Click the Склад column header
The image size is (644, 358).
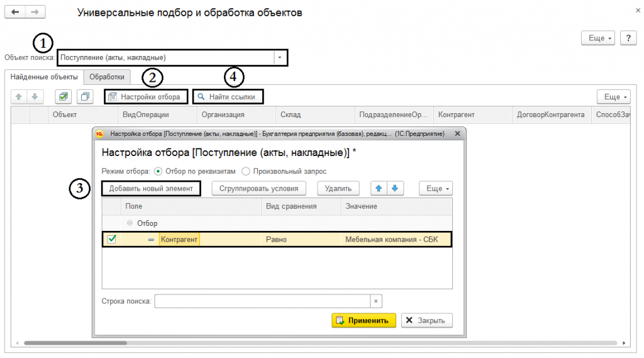[x=316, y=115]
